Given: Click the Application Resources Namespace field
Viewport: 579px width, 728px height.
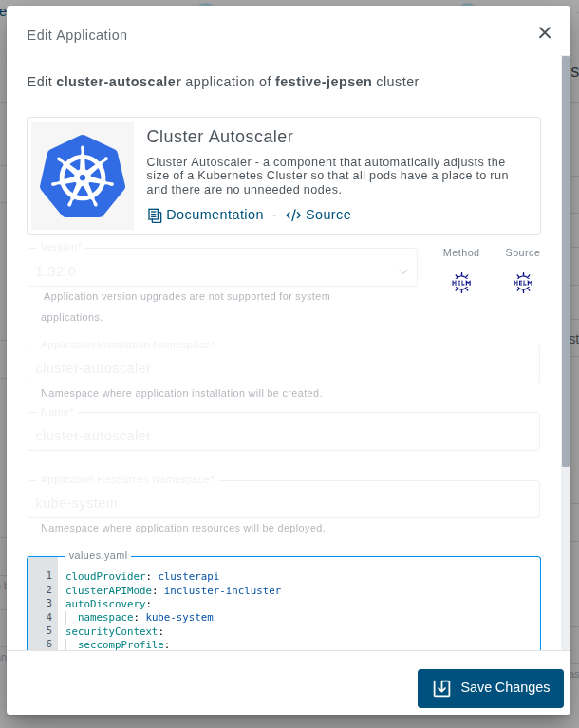Looking at the screenshot, I should pos(283,502).
